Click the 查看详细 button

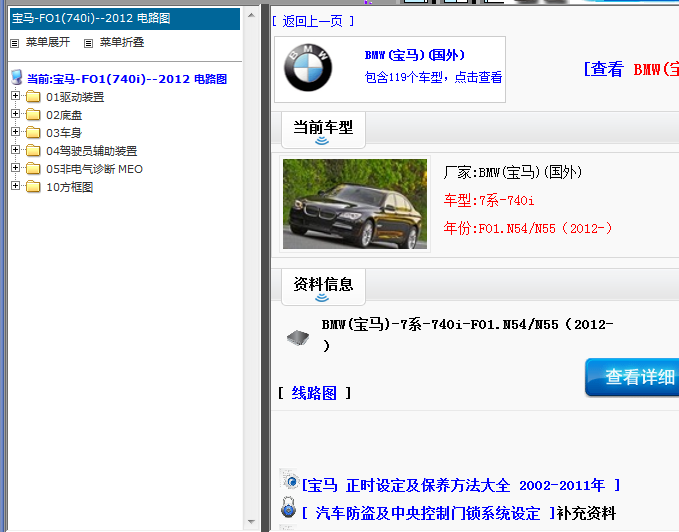tap(632, 377)
